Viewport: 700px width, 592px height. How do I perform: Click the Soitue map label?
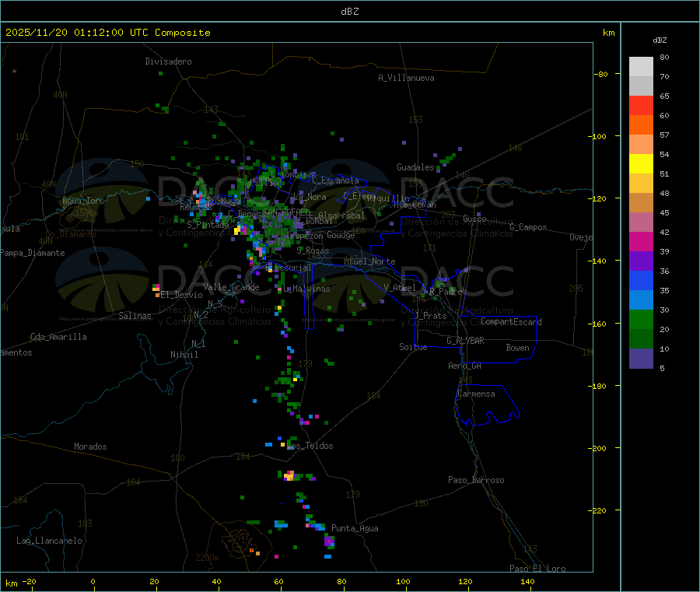click(x=413, y=347)
